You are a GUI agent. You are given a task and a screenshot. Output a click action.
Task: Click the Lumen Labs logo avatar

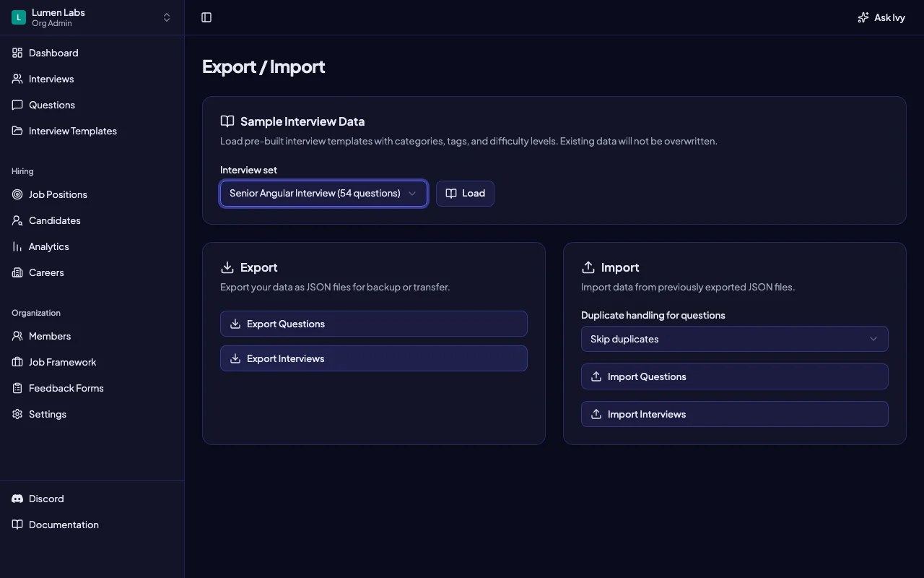tap(19, 17)
